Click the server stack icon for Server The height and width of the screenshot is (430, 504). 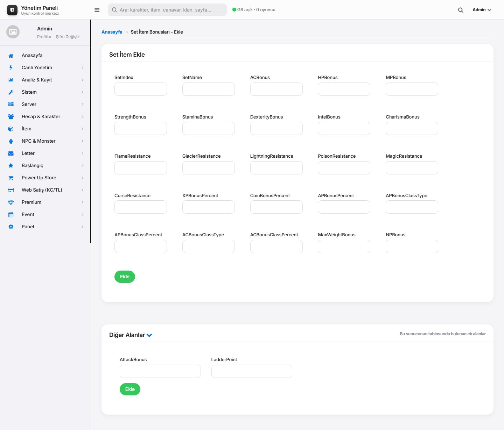coord(11,105)
